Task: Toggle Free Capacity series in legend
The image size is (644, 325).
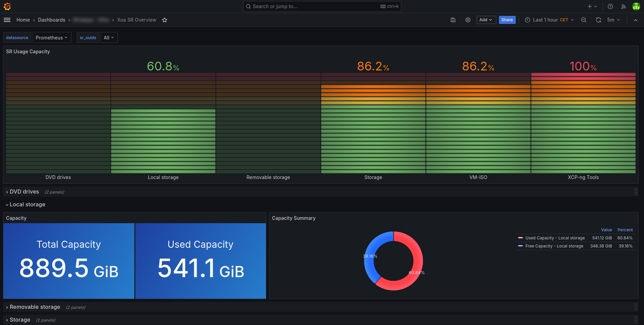Action: [554, 246]
